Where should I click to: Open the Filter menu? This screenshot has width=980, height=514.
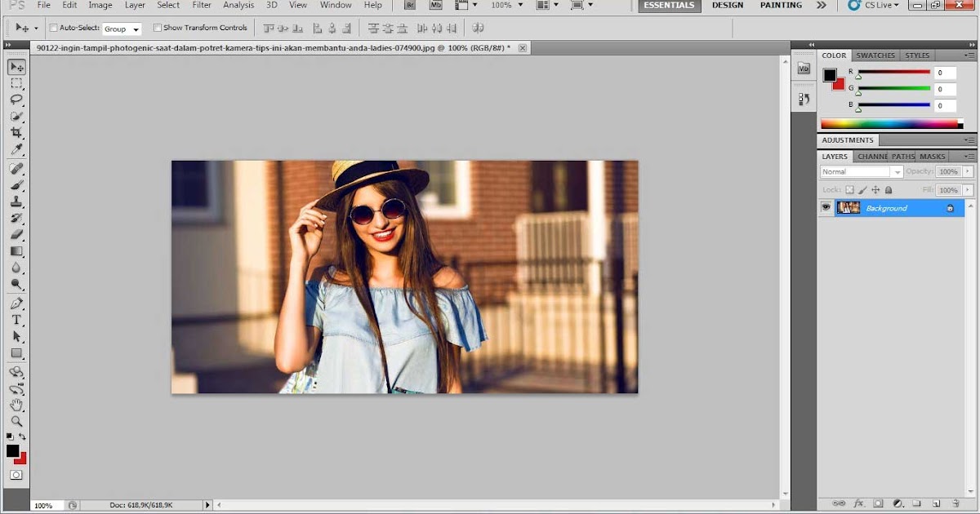coord(201,6)
